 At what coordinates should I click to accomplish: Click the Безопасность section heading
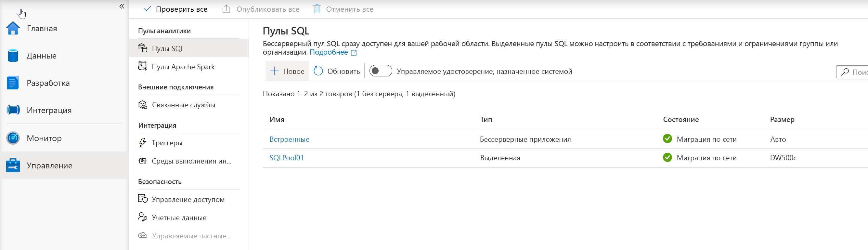tap(160, 182)
